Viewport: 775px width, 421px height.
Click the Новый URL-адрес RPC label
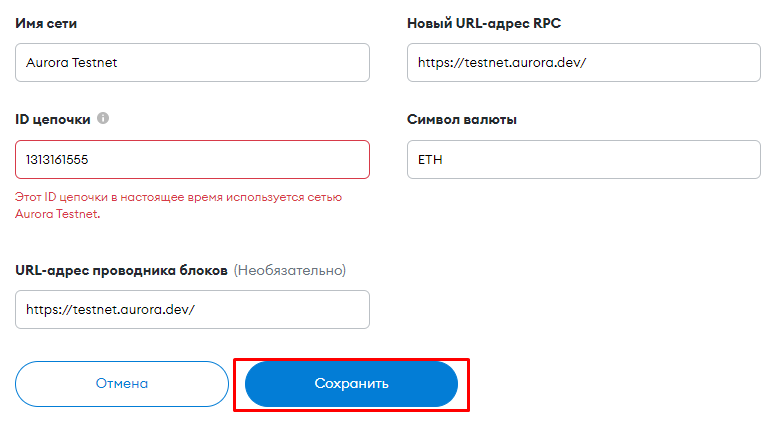(x=490, y=23)
